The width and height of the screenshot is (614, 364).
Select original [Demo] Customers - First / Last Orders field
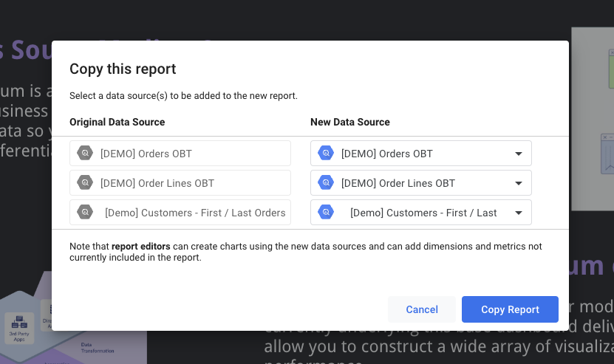180,213
